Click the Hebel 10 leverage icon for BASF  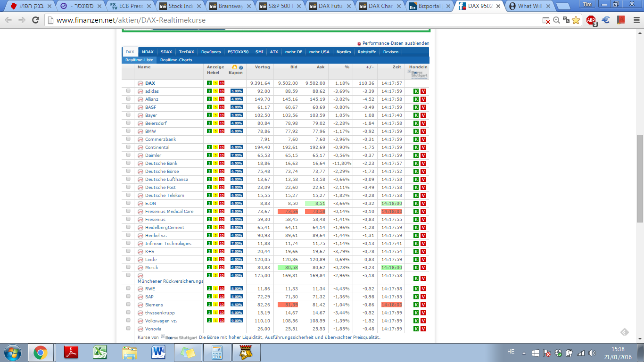coord(222,107)
